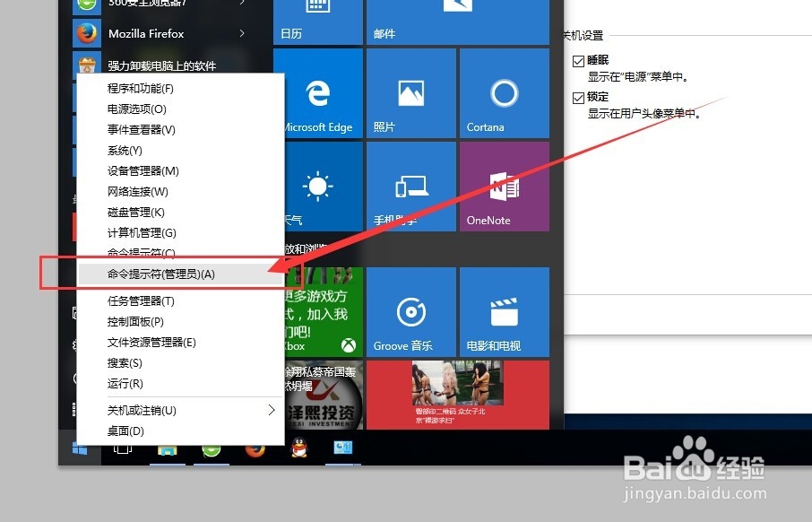Open the 天气 (Weather) tile
The height and width of the screenshot is (522, 812).
click(x=315, y=186)
